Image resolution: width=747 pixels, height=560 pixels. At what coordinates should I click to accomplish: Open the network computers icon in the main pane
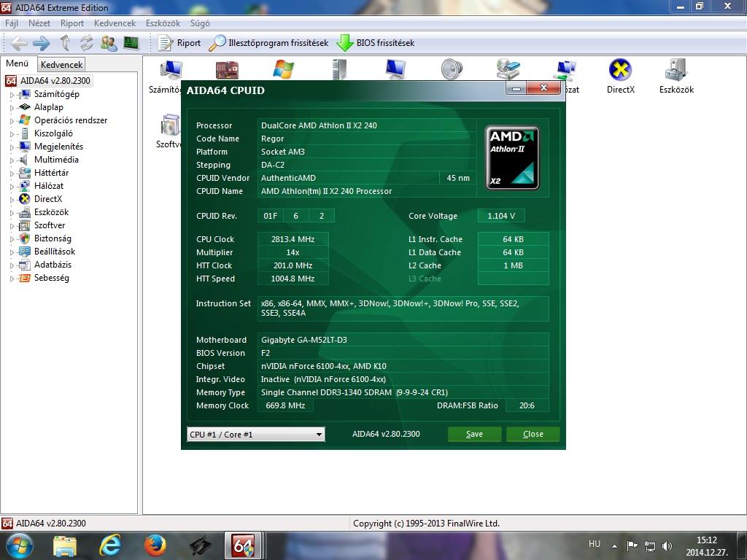pos(565,70)
